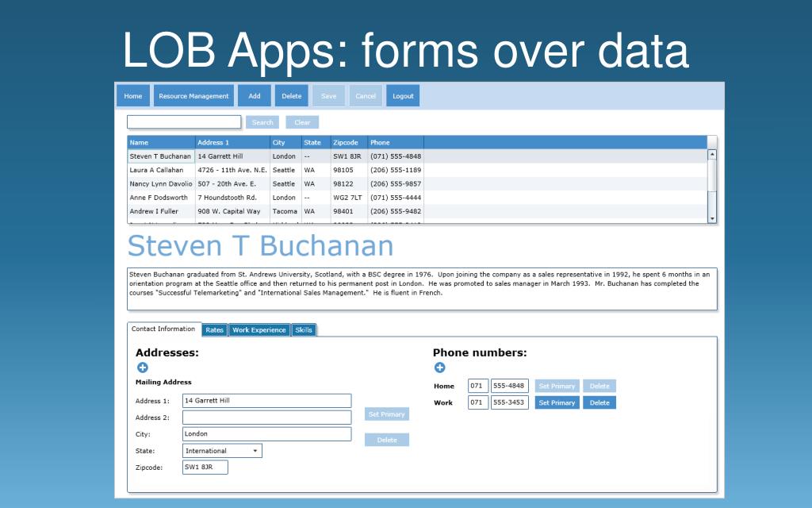Screen dimensions: 812x508
Task: Switch to the Work Experience tab
Action: coord(259,329)
